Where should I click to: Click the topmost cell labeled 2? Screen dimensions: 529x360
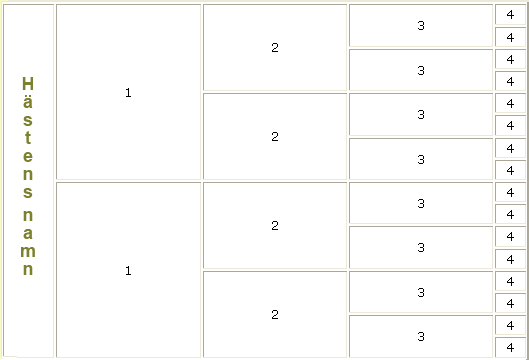pyautogui.click(x=275, y=48)
